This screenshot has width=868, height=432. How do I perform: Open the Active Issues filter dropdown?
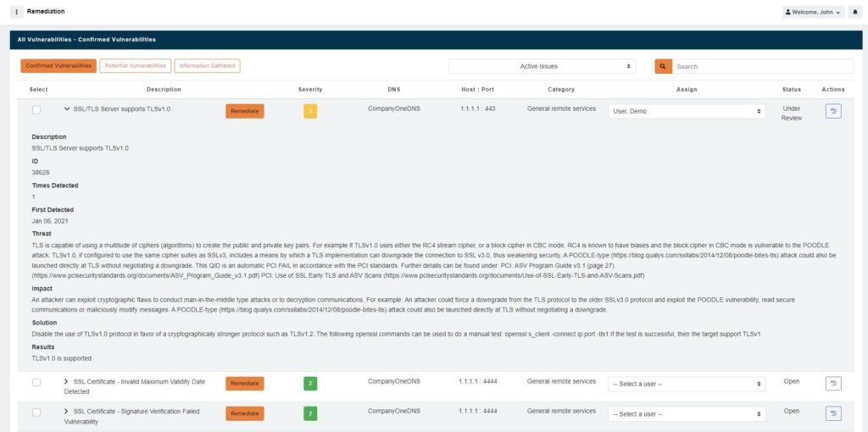542,66
